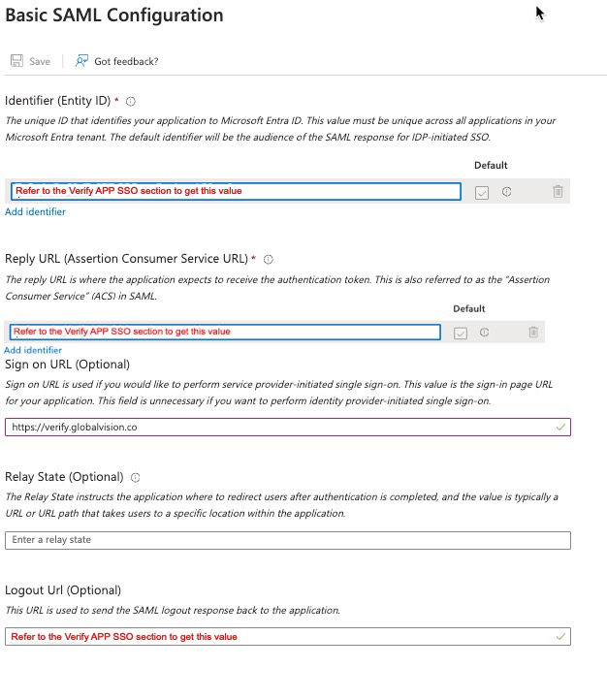Click Add identifier under the Identifier field
Image resolution: width=607 pixels, height=700 pixels.
tap(36, 211)
